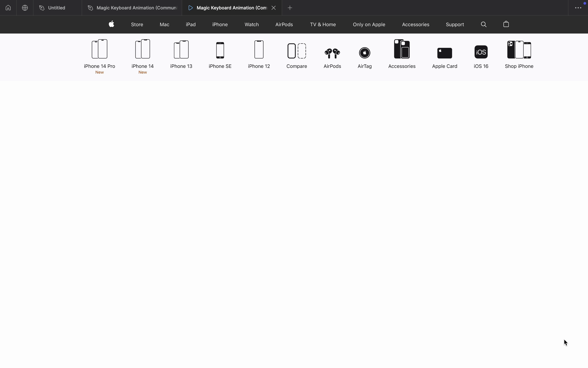This screenshot has width=588, height=368.
Task: Open TV & Home menu item
Action: click(323, 25)
